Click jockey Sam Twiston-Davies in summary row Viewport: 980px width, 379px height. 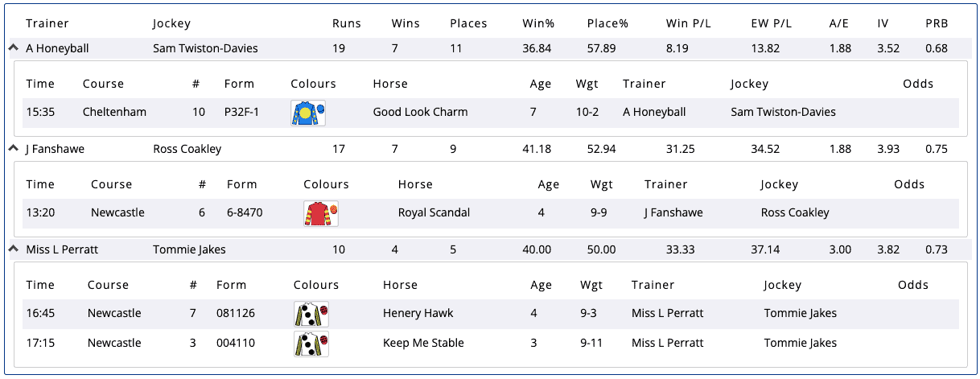pos(205,48)
